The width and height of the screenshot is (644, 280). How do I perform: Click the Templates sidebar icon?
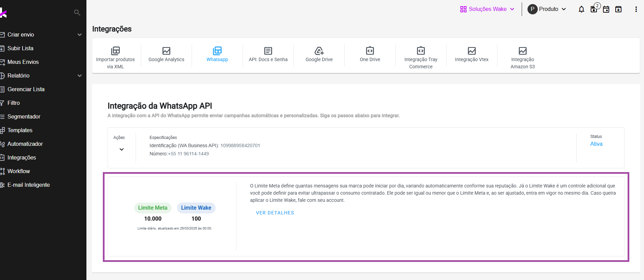pos(2,130)
